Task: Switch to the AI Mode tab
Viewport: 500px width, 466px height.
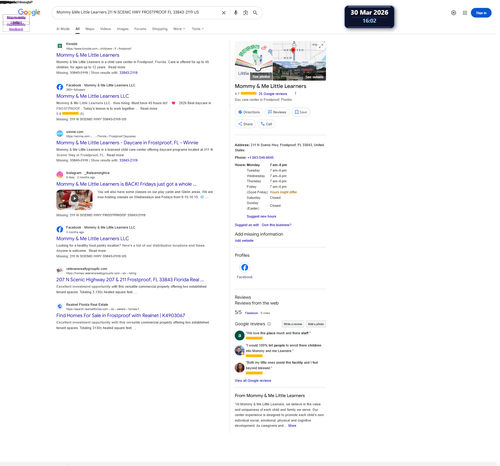Action: coord(63,29)
